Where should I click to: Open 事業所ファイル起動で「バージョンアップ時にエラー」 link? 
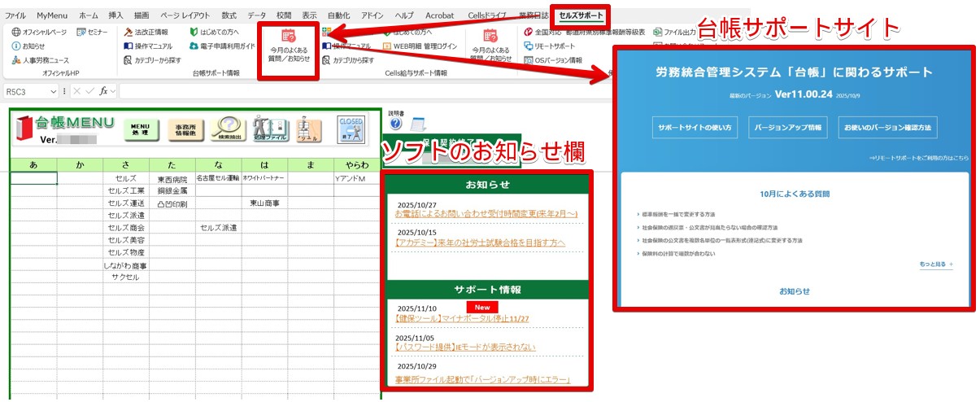click(x=482, y=380)
